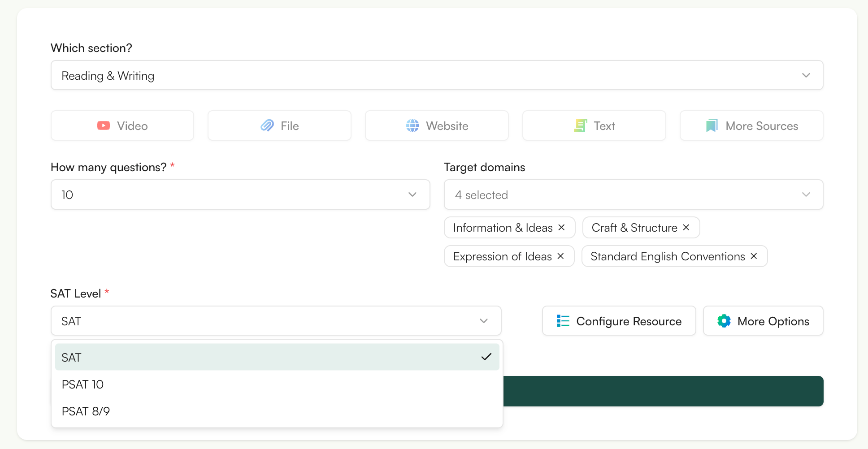Image resolution: width=868 pixels, height=449 pixels.
Task: Open More Sources
Action: 751,125
